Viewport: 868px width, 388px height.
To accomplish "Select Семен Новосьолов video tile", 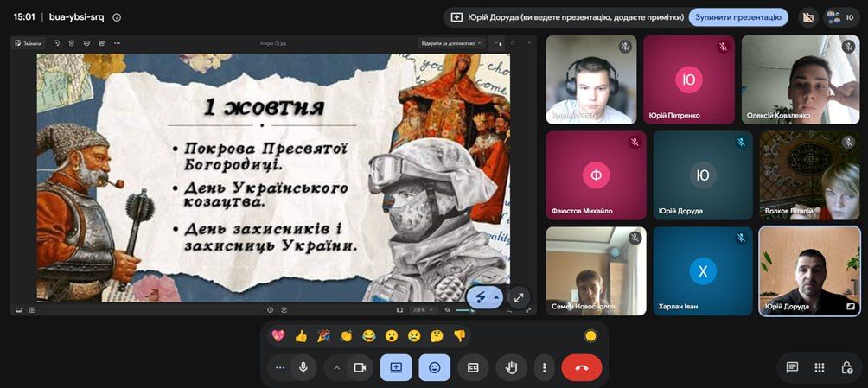I will pyautogui.click(x=597, y=271).
